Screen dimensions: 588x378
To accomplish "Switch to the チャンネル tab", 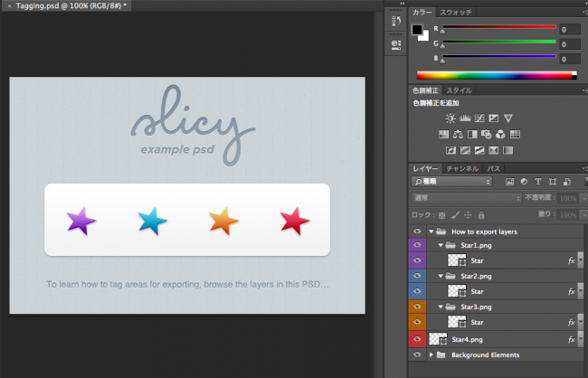I will (462, 169).
